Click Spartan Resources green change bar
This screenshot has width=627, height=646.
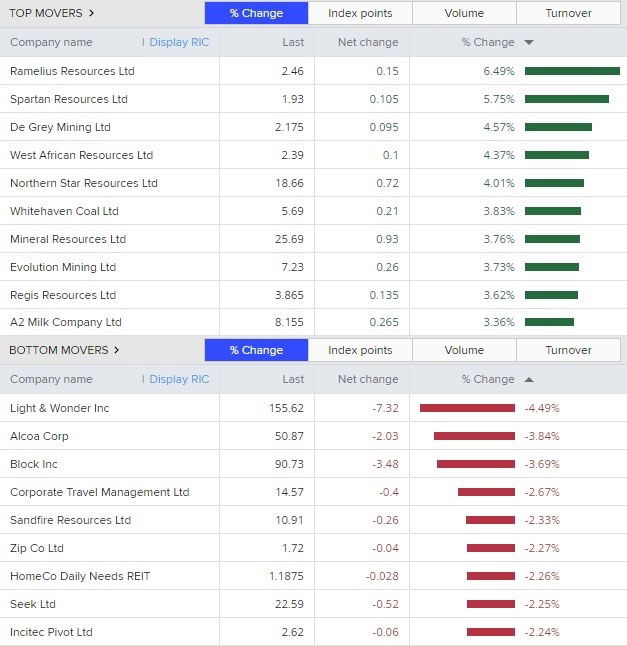point(567,99)
